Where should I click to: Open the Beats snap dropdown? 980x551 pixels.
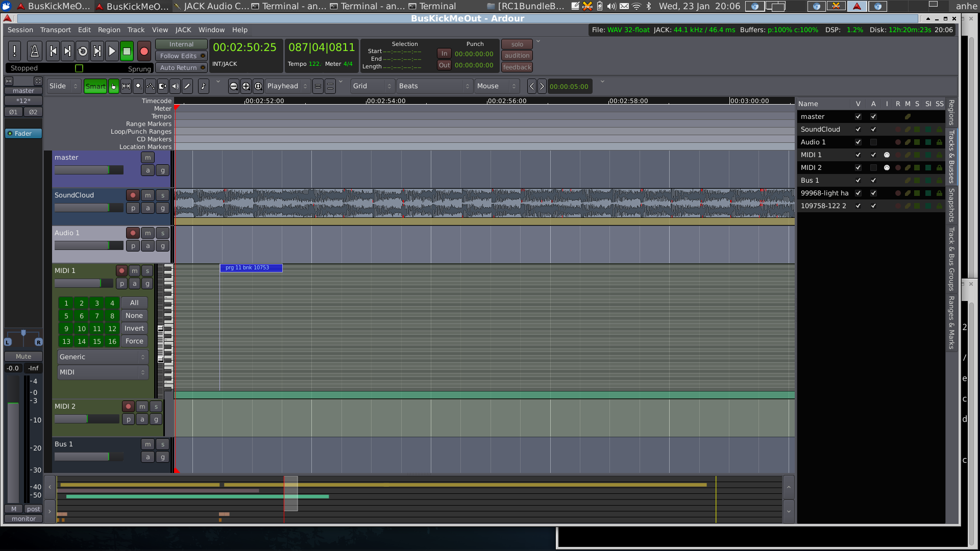coord(434,86)
